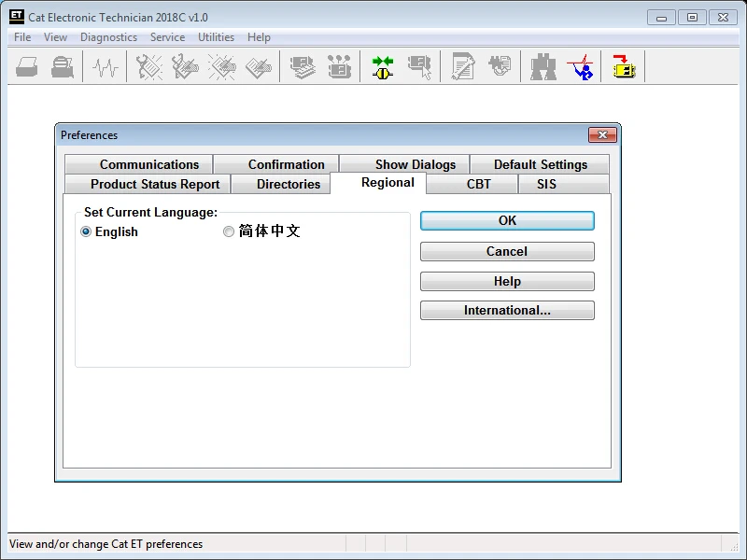Click the green-arrows Connect icon

click(383, 66)
